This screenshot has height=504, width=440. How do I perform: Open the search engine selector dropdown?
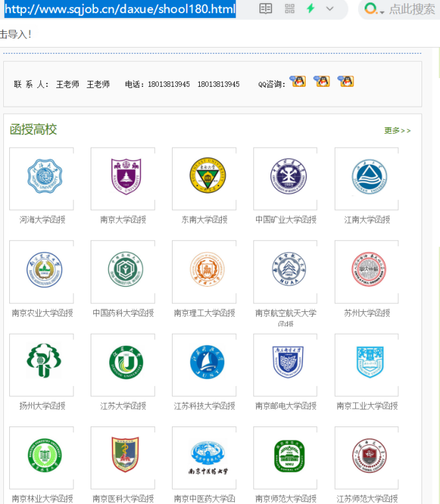(x=374, y=9)
